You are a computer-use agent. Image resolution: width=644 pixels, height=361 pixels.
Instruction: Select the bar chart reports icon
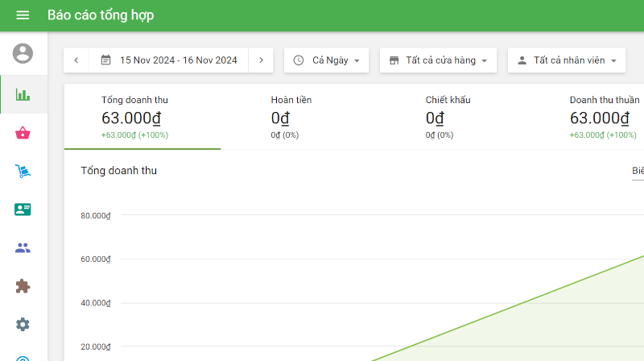(x=23, y=94)
